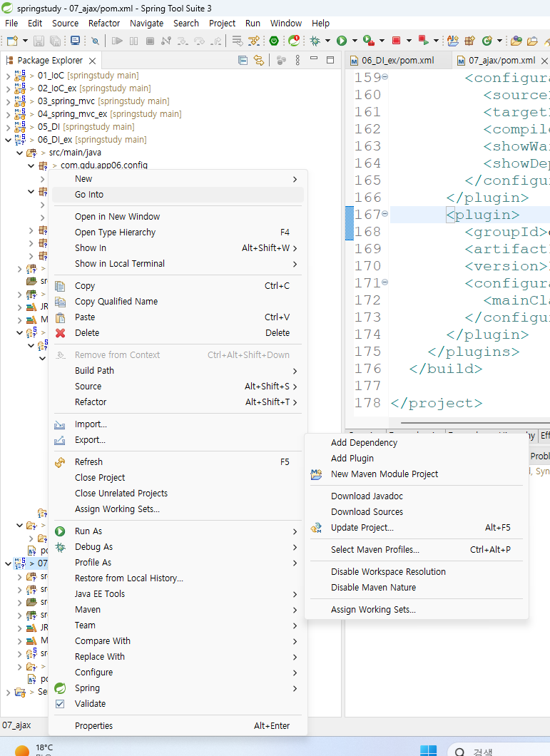Open the Navigate menu
The height and width of the screenshot is (756, 550).
[x=147, y=23]
